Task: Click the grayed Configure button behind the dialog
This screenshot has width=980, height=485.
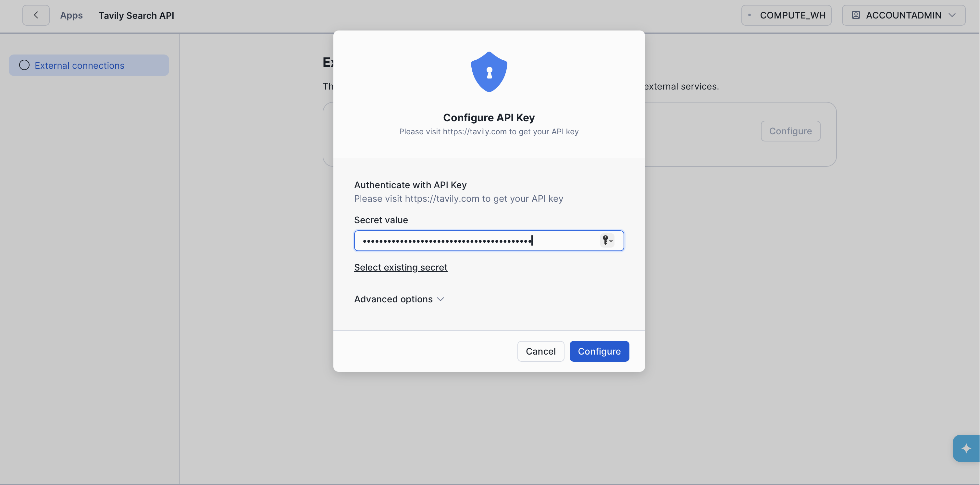Action: [x=790, y=131]
